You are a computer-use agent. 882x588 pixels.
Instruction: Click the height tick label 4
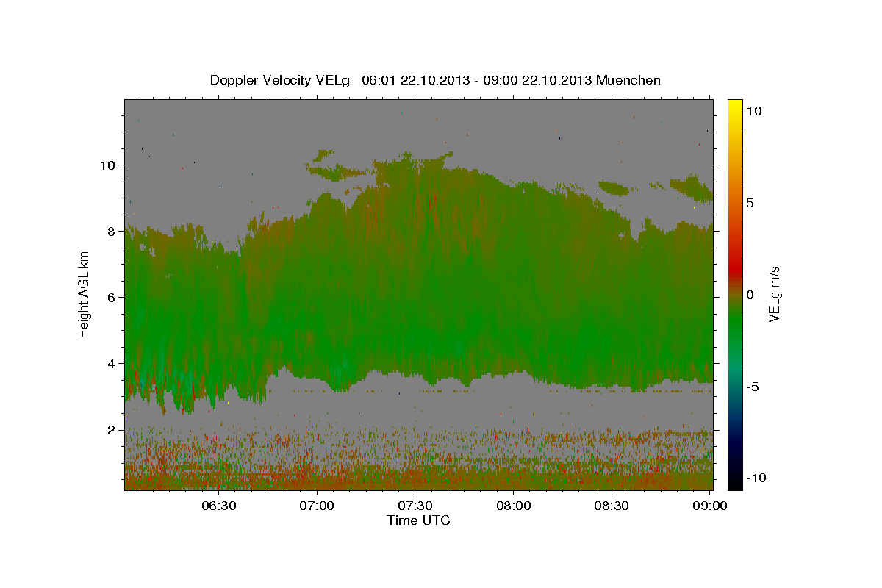pyautogui.click(x=110, y=363)
